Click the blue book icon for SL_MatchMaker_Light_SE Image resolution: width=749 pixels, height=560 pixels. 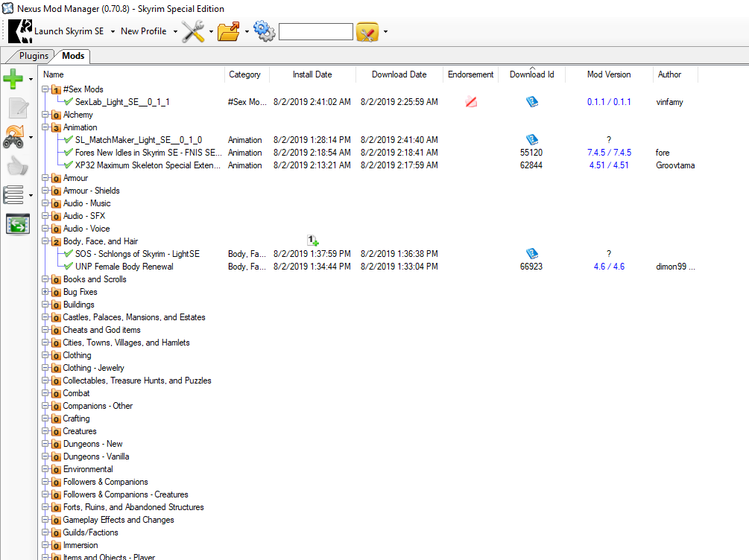tap(531, 140)
